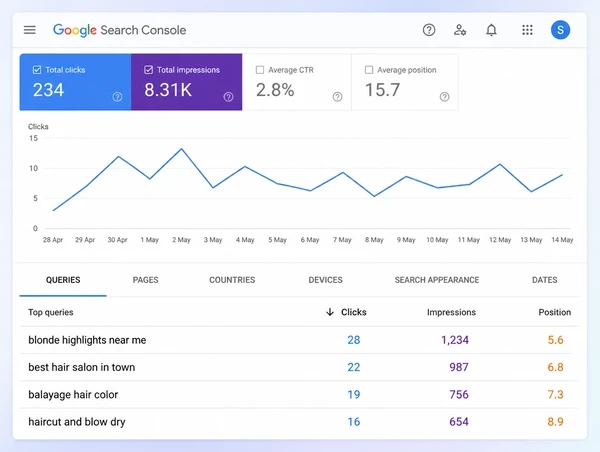The width and height of the screenshot is (600, 452).
Task: Click the 7.3 position cell
Action: coord(555,395)
